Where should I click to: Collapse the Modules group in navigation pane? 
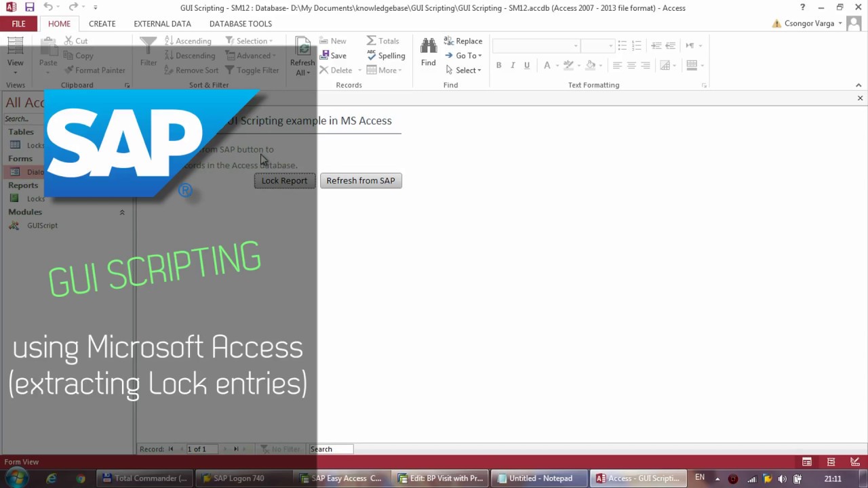pos(122,212)
